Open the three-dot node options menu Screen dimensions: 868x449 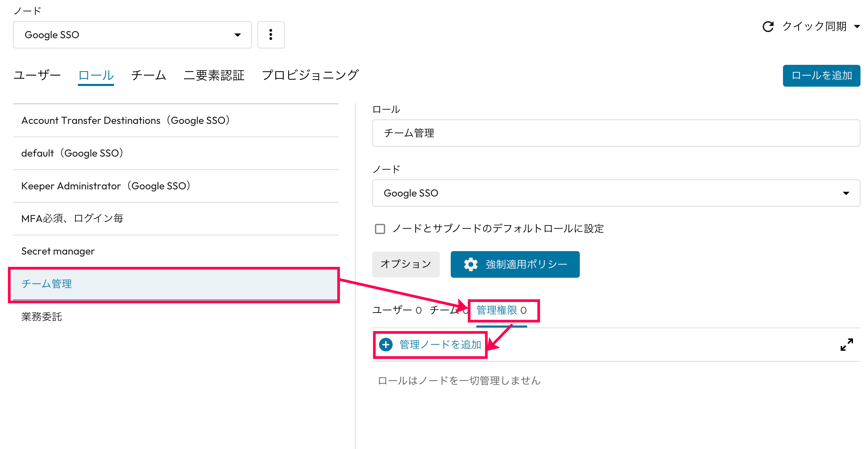pyautogui.click(x=271, y=35)
